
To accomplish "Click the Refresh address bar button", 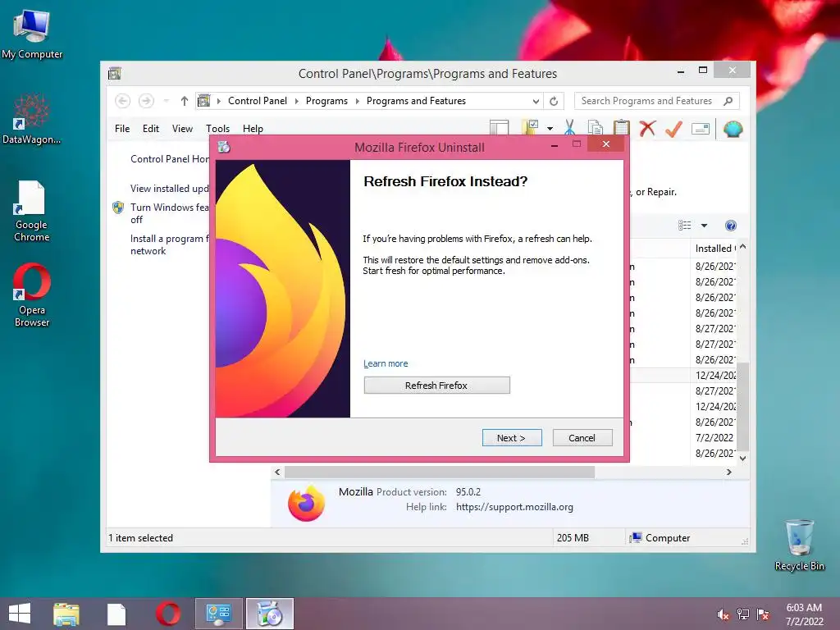I will point(554,101).
